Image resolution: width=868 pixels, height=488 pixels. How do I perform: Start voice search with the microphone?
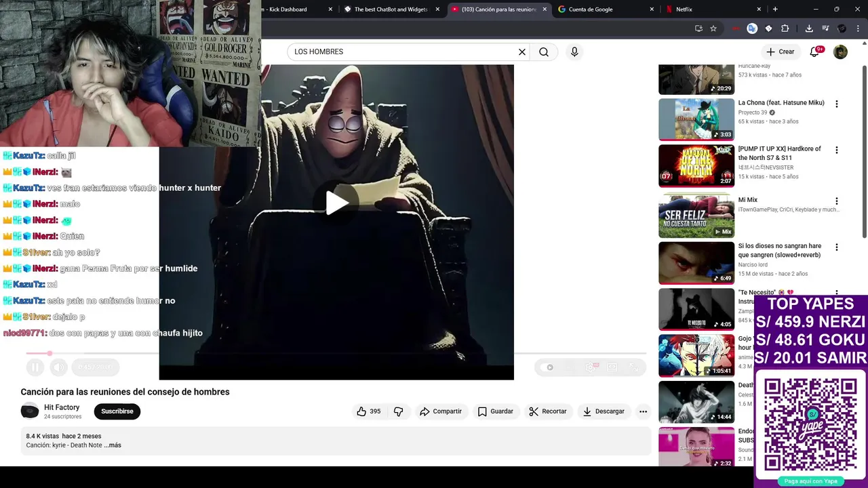coord(574,52)
